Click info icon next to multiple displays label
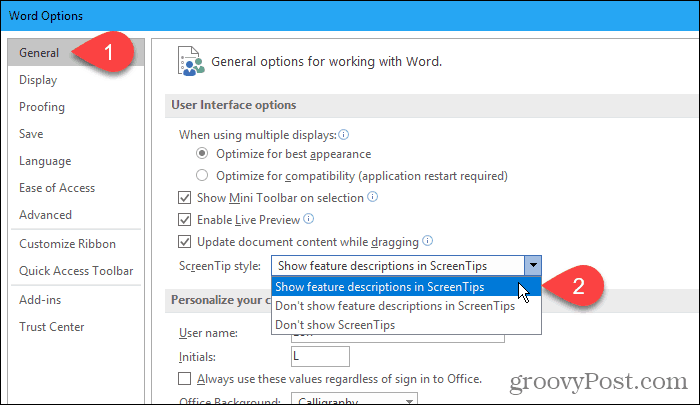 (343, 134)
